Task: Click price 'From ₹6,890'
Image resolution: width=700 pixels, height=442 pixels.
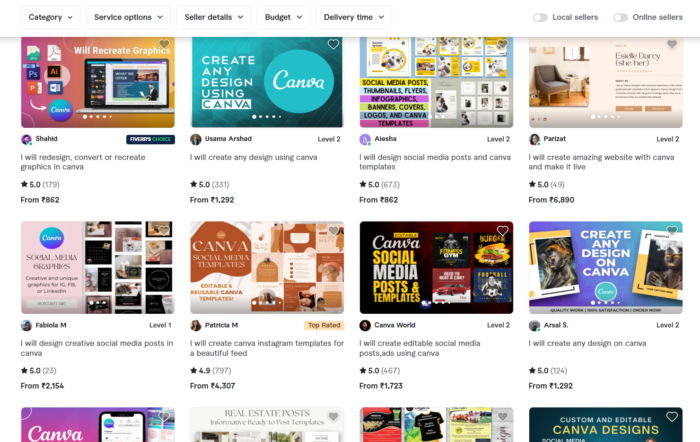Action: click(x=551, y=200)
